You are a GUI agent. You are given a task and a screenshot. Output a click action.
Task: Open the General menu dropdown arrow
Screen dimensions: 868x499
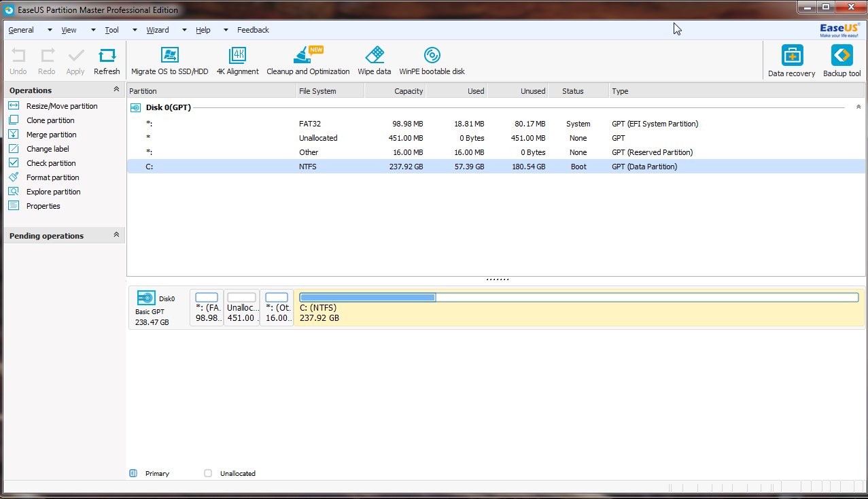(50, 30)
